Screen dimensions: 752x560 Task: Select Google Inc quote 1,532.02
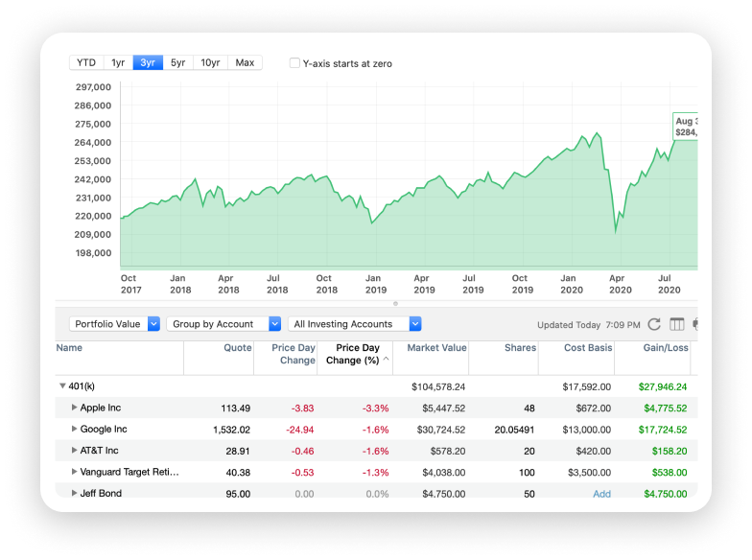click(x=232, y=430)
